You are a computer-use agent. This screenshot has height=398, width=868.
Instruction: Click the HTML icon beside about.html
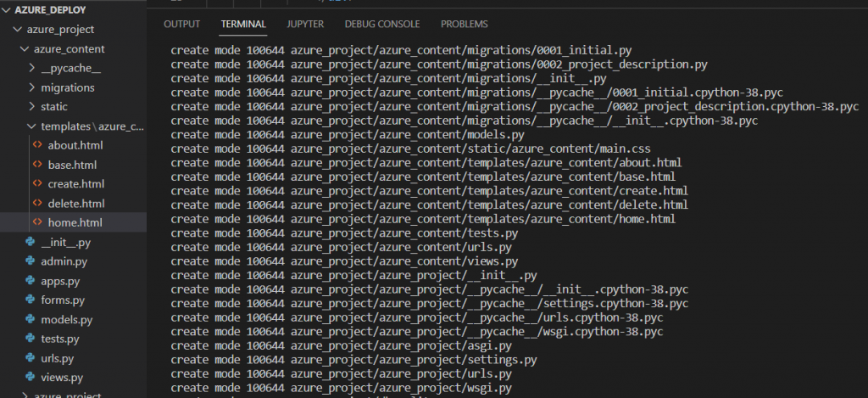tap(37, 145)
